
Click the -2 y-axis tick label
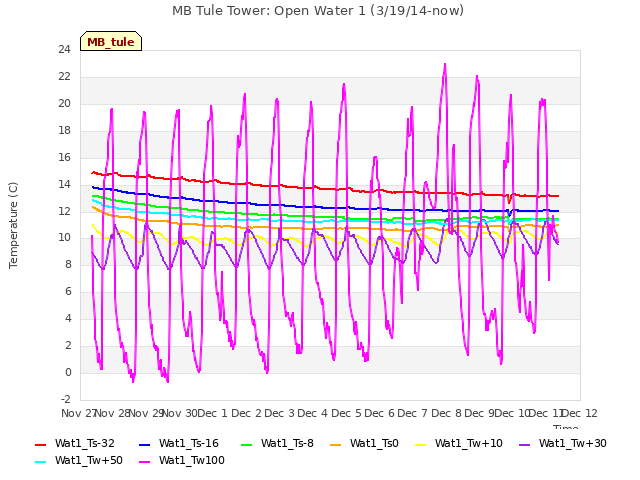click(66, 399)
